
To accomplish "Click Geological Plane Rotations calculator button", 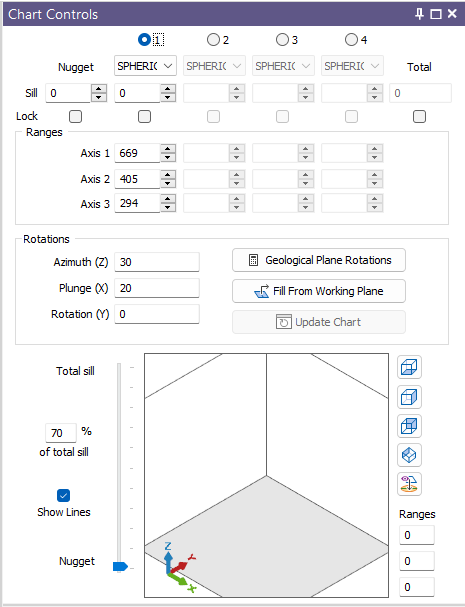I will [319, 260].
